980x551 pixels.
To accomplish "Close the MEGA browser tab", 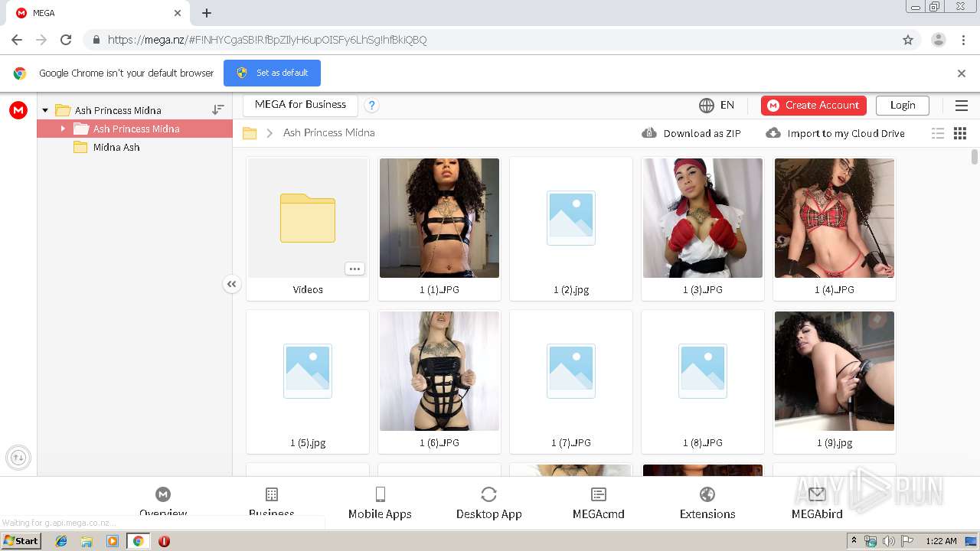I will [x=178, y=13].
